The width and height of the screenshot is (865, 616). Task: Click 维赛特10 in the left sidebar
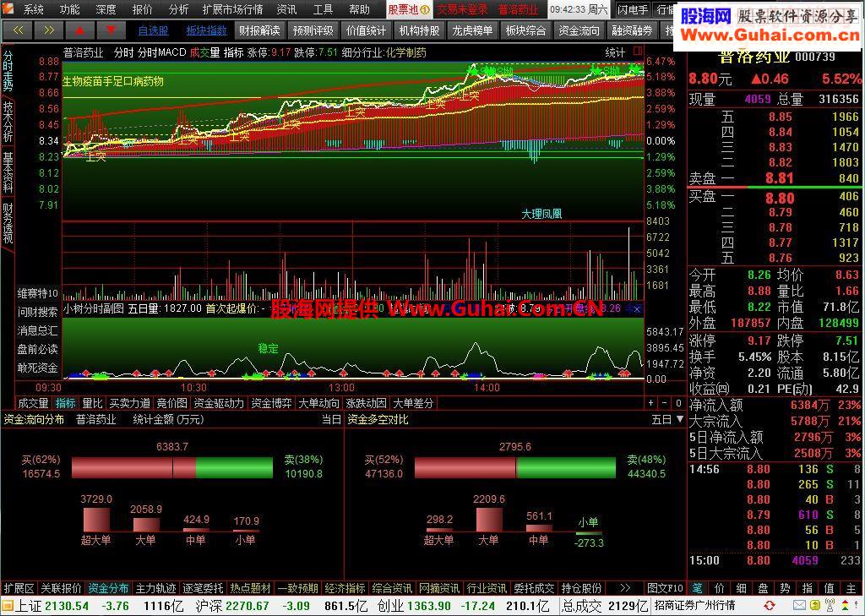pyautogui.click(x=37, y=293)
